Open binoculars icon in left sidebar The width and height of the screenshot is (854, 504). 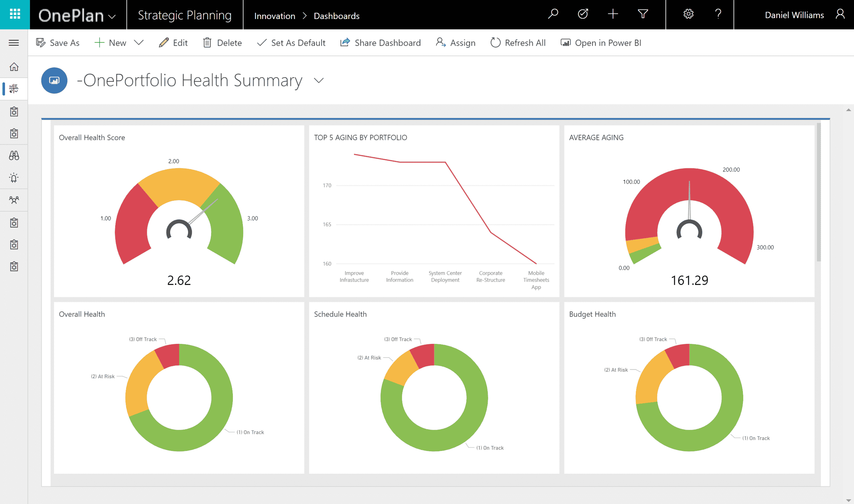pyautogui.click(x=14, y=155)
